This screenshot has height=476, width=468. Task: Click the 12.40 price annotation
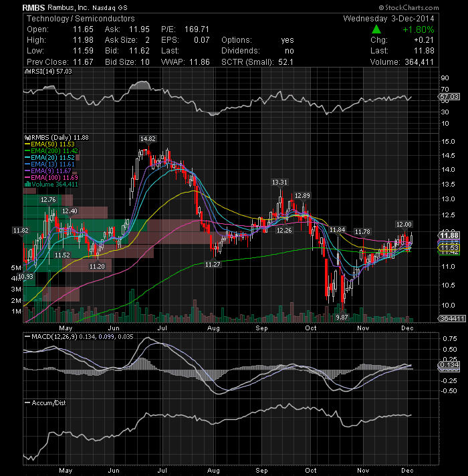pos(70,211)
